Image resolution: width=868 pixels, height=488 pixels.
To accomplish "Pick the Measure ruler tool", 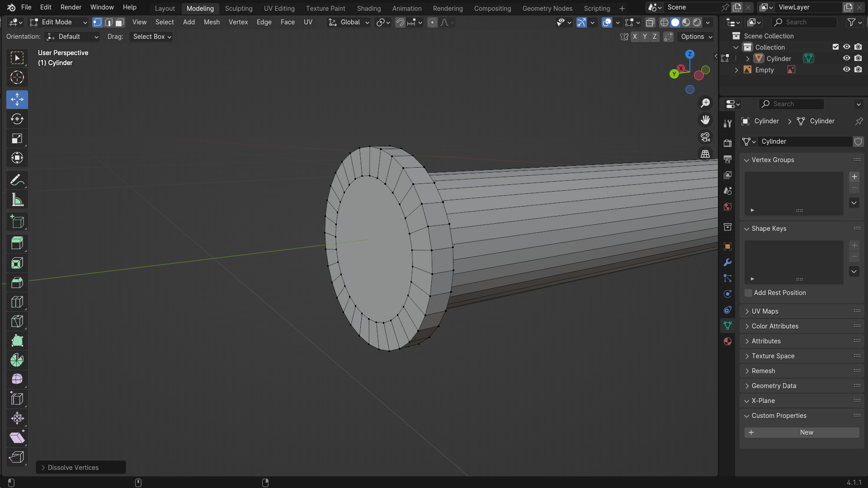I will pos(17,199).
